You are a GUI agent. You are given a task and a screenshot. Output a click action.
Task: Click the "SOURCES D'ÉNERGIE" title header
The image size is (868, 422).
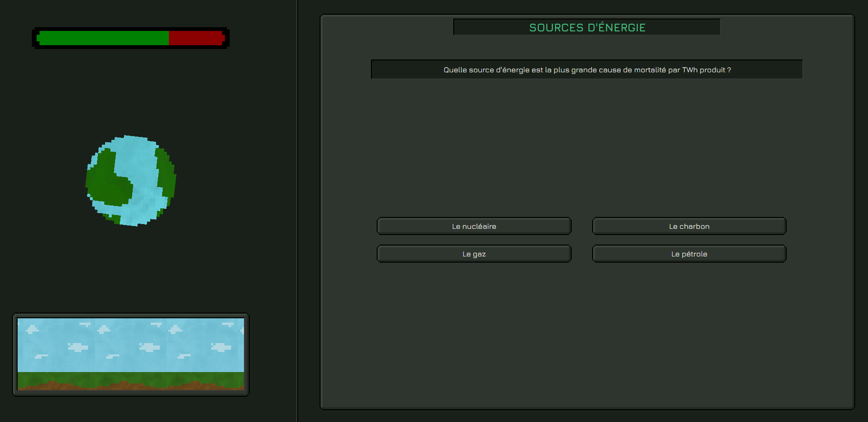[587, 28]
